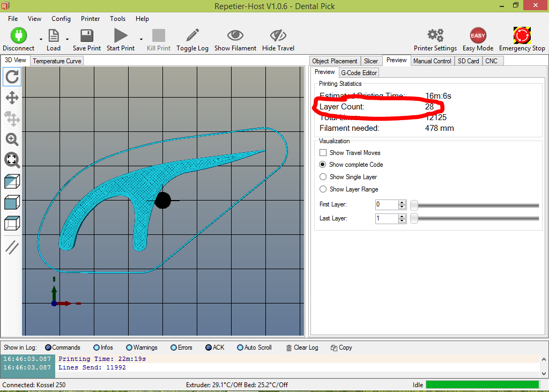The image size is (549, 392).
Task: Switch to the Manual Control tab
Action: pos(432,61)
